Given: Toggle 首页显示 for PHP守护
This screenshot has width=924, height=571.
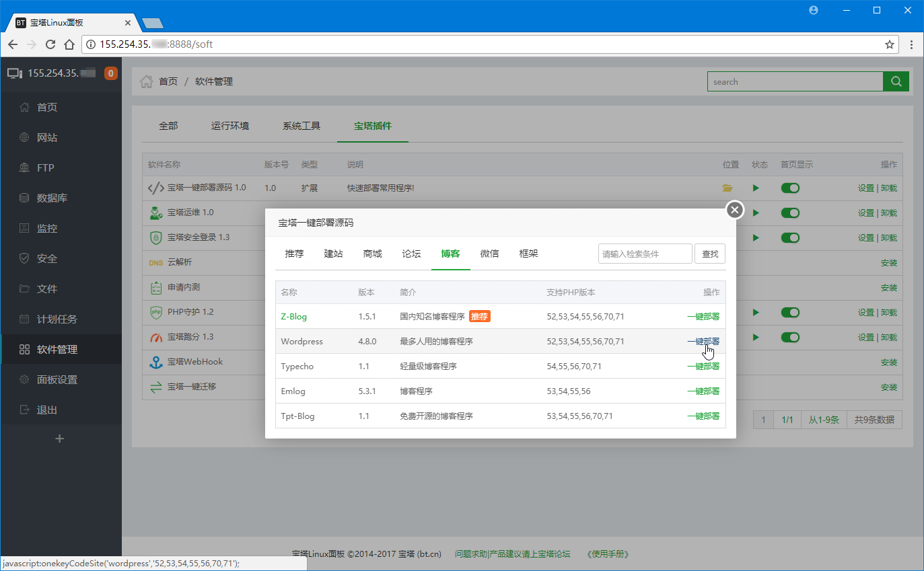Looking at the screenshot, I should tap(790, 312).
